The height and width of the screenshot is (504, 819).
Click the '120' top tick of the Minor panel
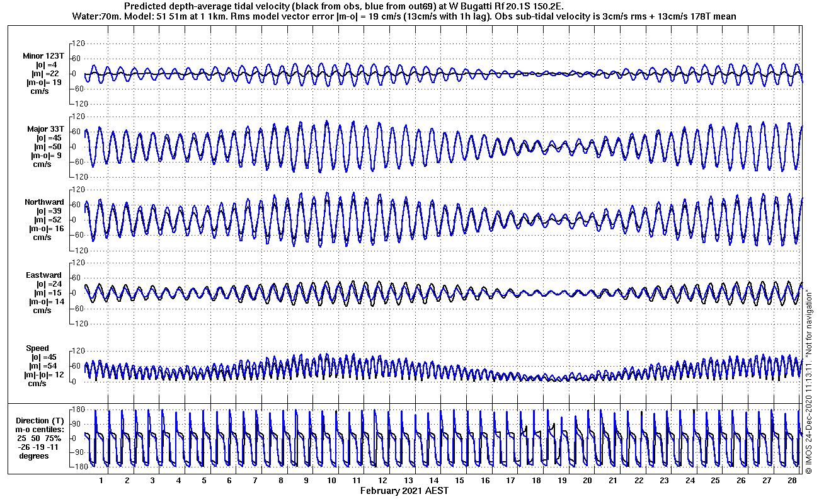tap(77, 43)
